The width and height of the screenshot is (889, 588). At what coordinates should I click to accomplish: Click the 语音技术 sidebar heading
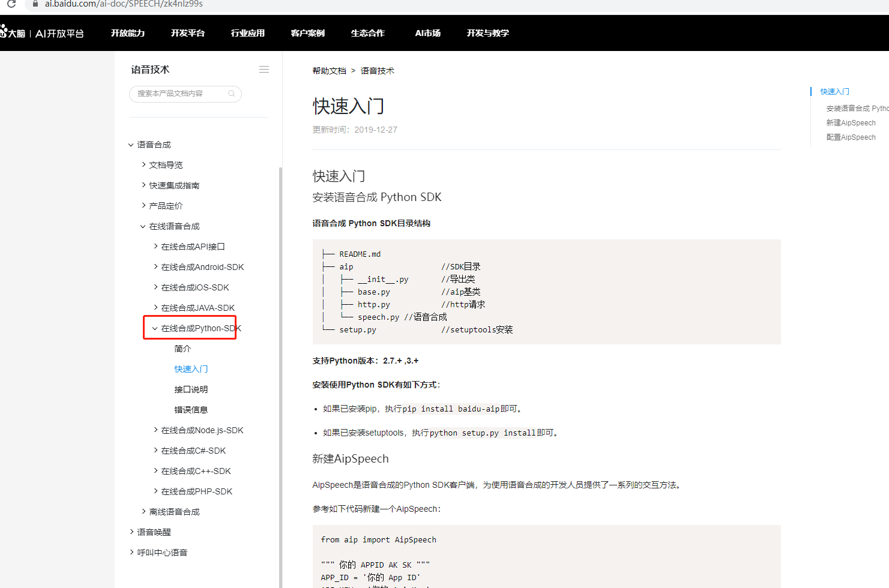click(x=150, y=70)
